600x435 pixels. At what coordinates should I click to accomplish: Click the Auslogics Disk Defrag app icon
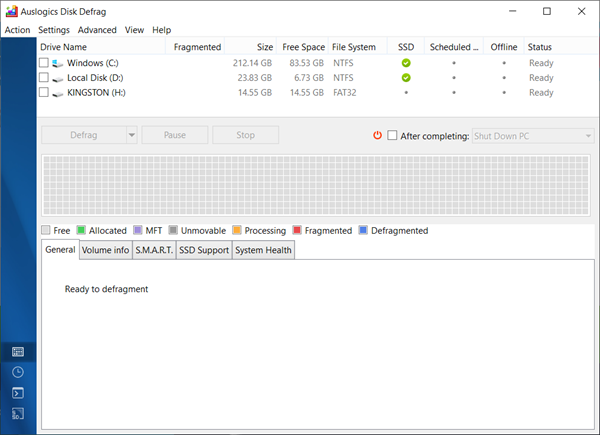click(11, 11)
